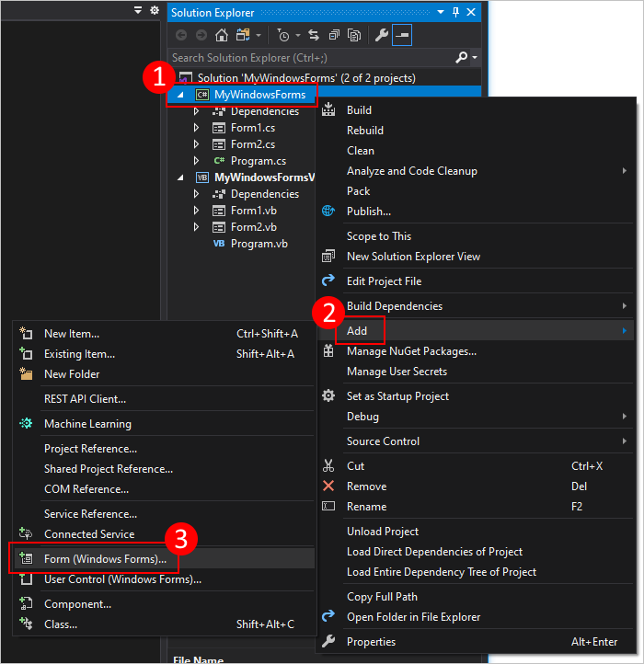Click Manage NuGet Packages... in context menu
Image resolution: width=644 pixels, height=664 pixels.
point(411,351)
